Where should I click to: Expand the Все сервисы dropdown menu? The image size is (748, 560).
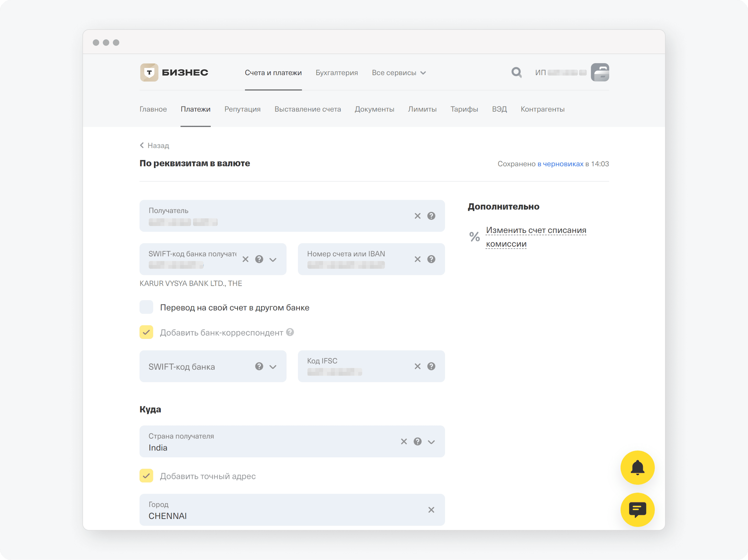399,73
